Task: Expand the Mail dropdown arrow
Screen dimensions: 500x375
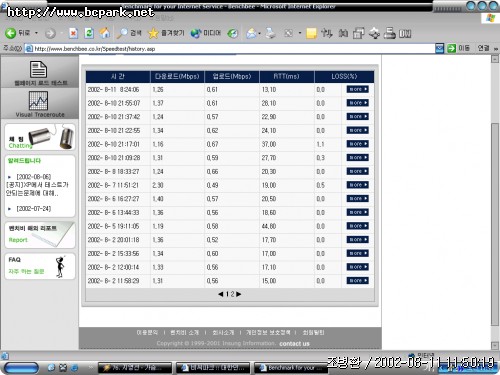Action: coord(259,33)
